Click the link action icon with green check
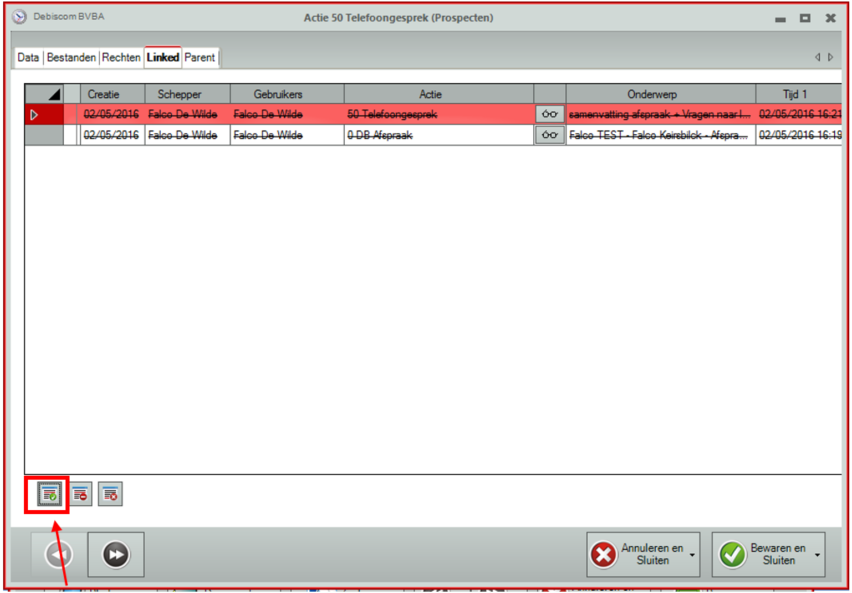This screenshot has height=593, width=852. pyautogui.click(x=47, y=493)
